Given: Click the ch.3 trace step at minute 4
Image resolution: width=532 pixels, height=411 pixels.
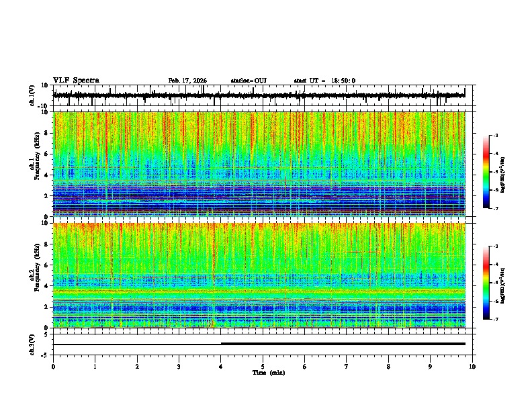Looking at the screenshot, I should [x=221, y=344].
